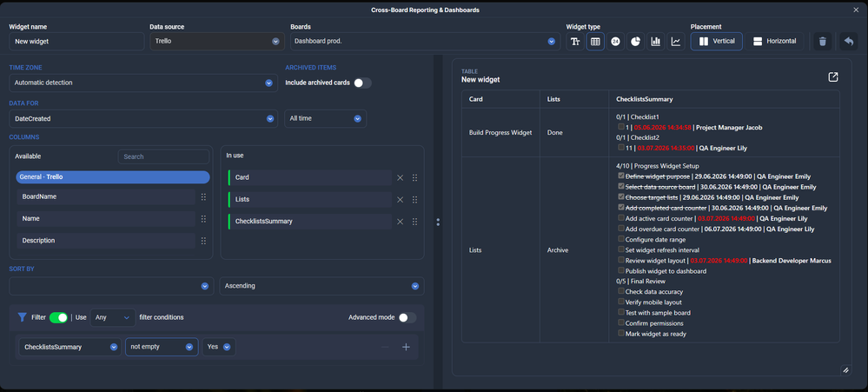Select the table widget type icon
The height and width of the screenshot is (392, 868).
[x=595, y=42]
